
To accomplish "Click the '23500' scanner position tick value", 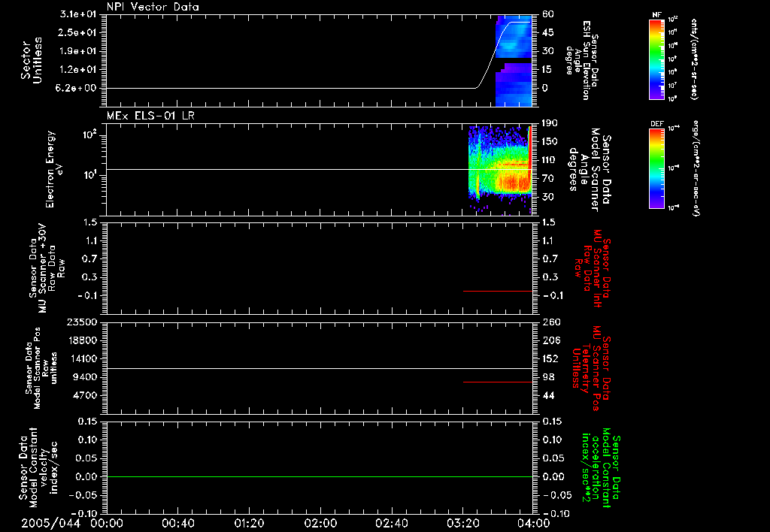I will tap(81, 322).
